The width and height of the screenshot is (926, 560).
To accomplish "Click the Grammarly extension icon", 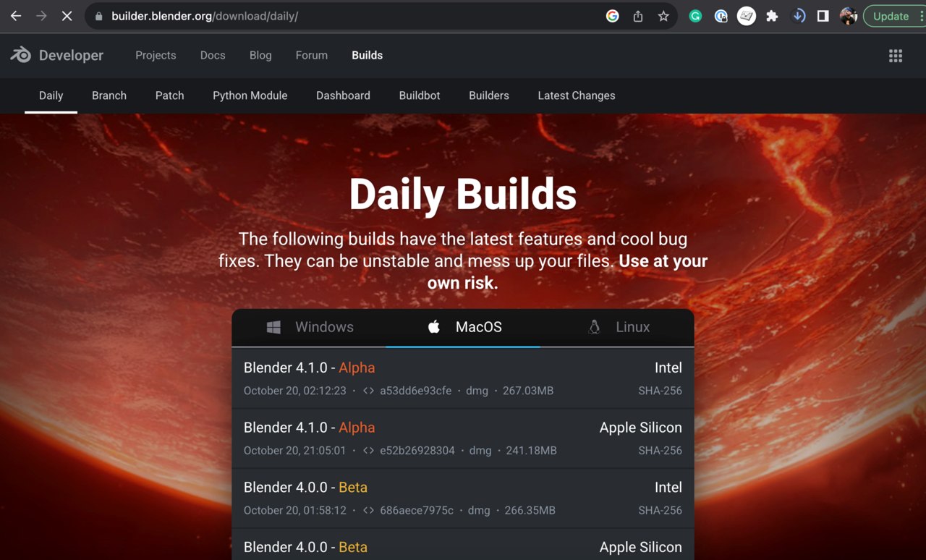I will tap(695, 16).
